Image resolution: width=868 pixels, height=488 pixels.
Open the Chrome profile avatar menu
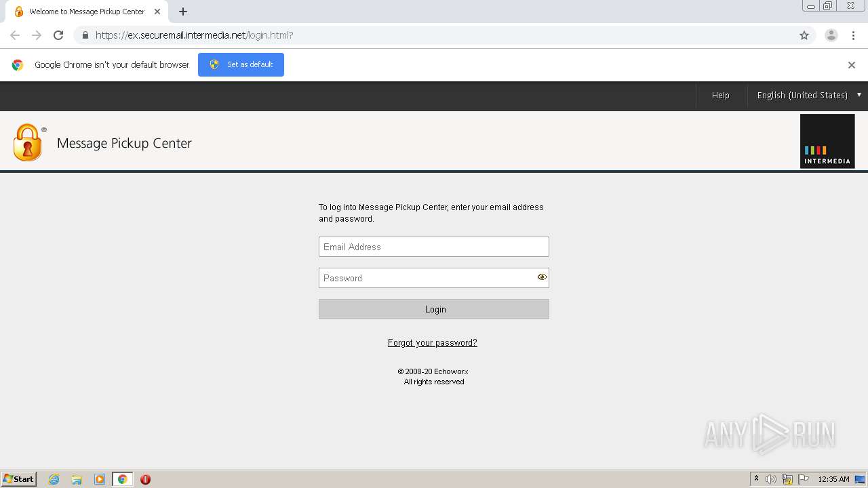pyautogui.click(x=831, y=35)
